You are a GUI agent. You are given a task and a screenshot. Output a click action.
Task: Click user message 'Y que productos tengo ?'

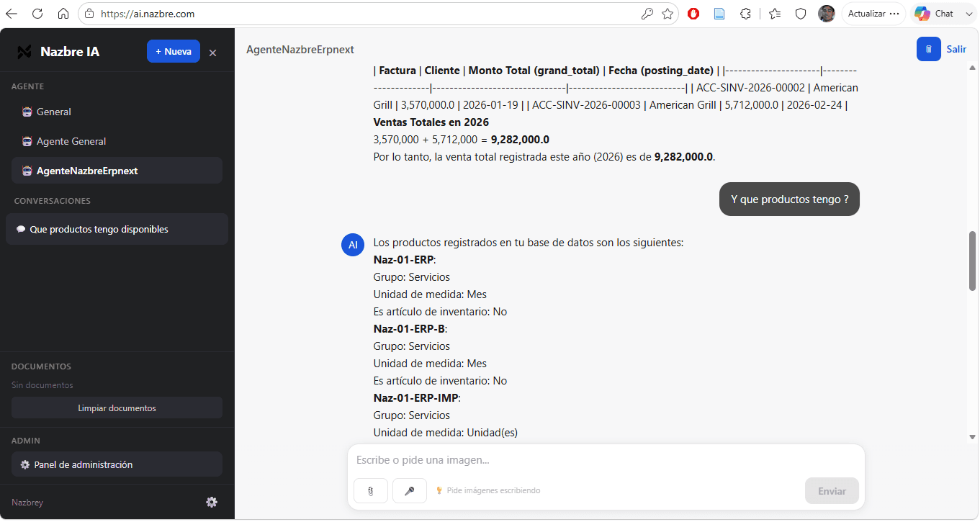[789, 199]
